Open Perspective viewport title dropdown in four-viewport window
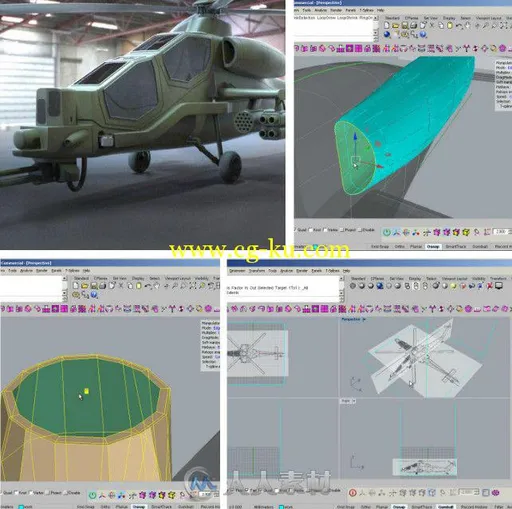The width and height of the screenshot is (512, 509). 364,319
